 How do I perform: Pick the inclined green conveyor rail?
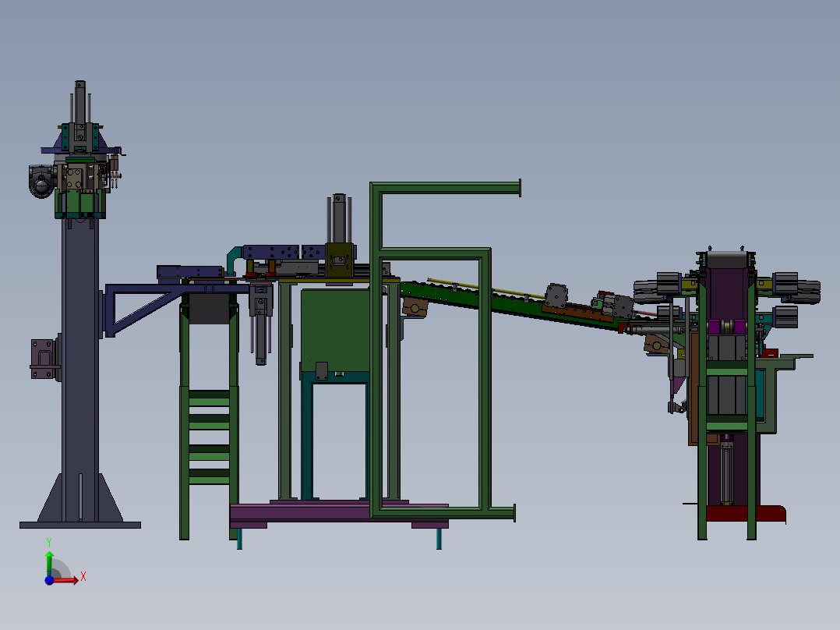coord(509,303)
